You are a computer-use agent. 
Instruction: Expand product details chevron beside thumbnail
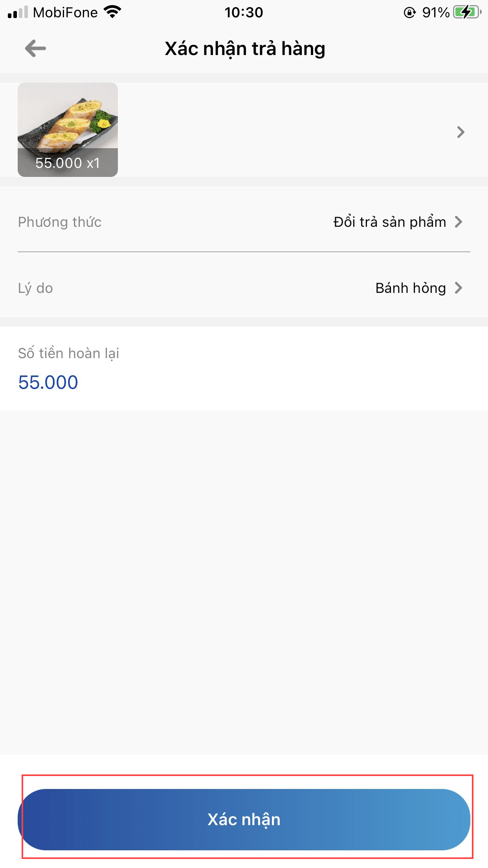pos(460,132)
